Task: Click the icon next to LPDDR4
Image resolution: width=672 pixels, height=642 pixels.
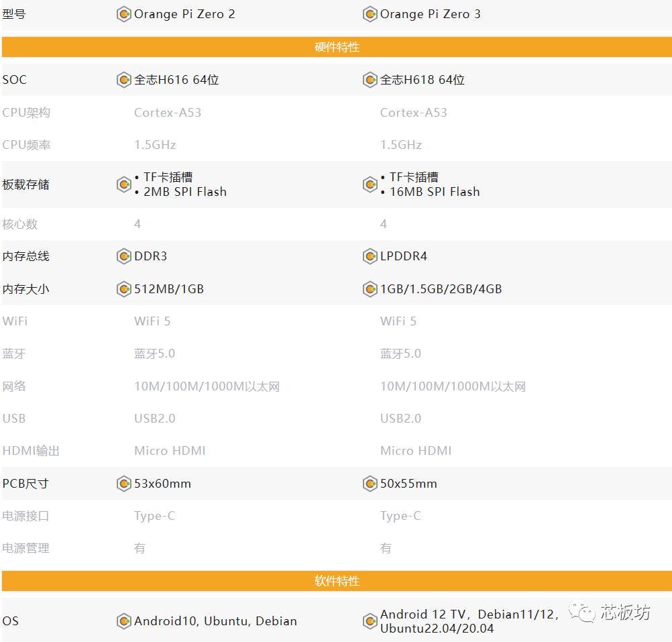Action: [370, 256]
